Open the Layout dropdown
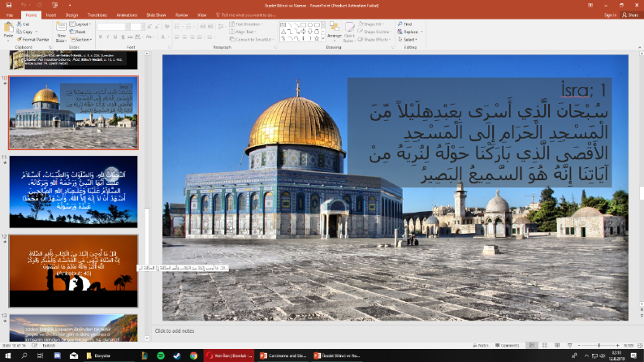 [80, 24]
